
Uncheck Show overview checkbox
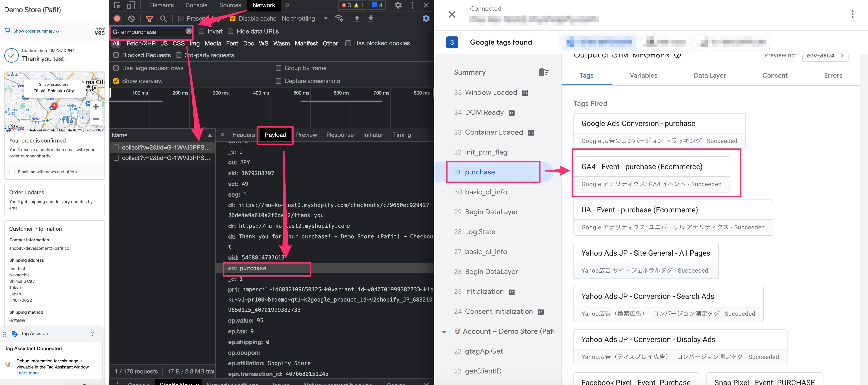coord(116,81)
